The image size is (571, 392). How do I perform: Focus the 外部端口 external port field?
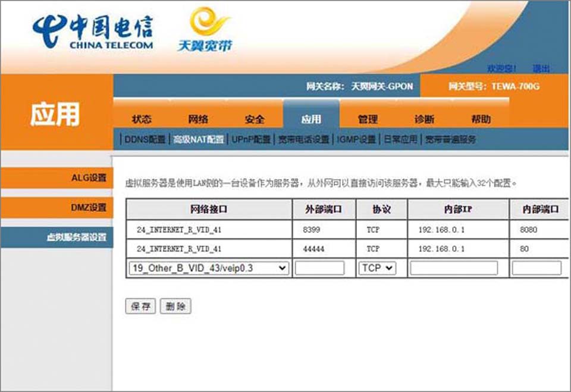319,268
